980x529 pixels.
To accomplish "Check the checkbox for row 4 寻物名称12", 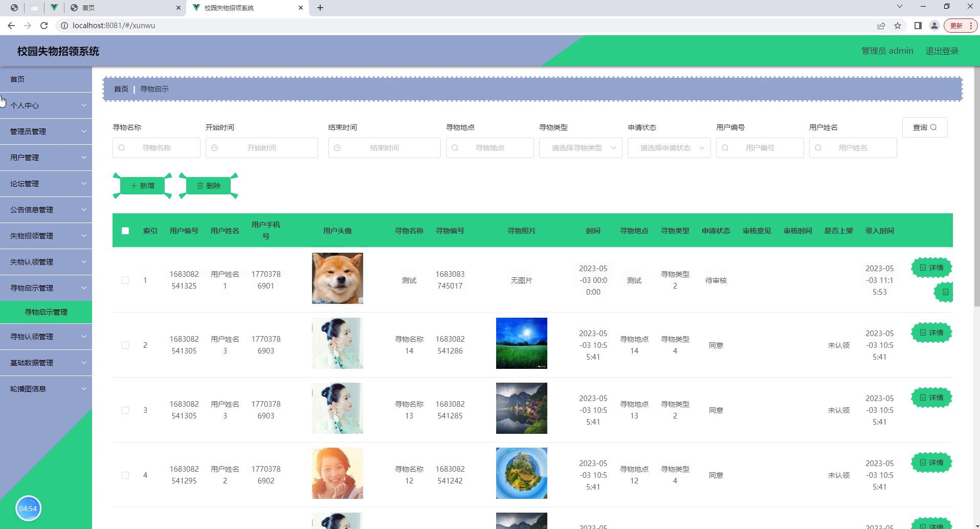I will click(125, 475).
